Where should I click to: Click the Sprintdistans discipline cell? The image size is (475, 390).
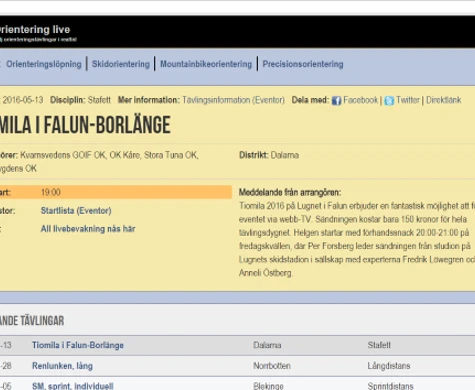click(x=390, y=386)
